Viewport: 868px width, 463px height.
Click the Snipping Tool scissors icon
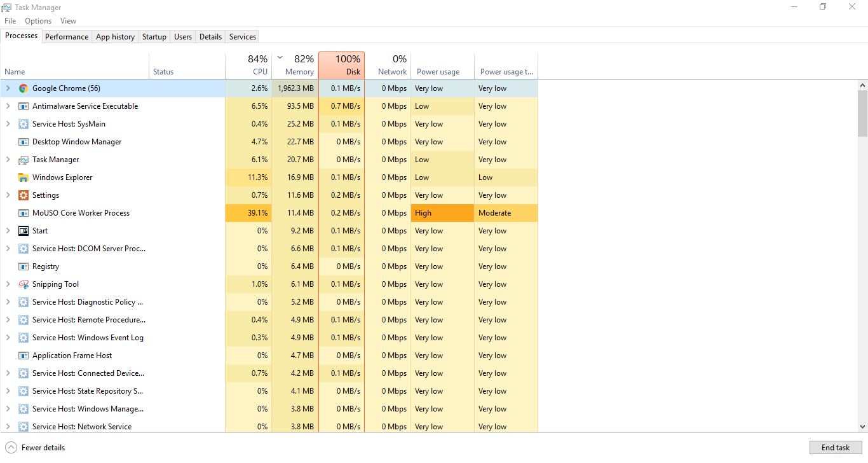click(24, 284)
